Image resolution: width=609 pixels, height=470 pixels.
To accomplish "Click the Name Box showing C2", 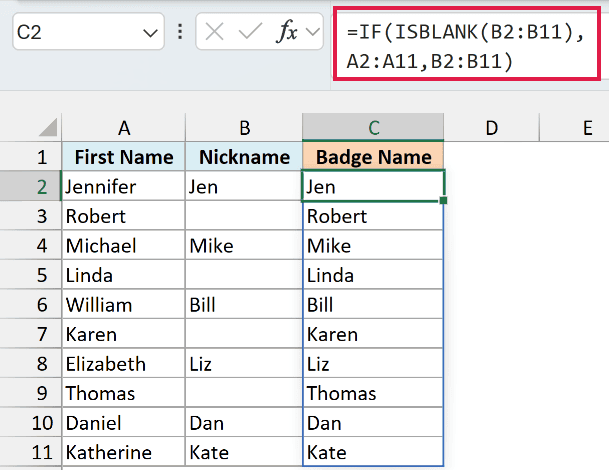I will pos(88,31).
